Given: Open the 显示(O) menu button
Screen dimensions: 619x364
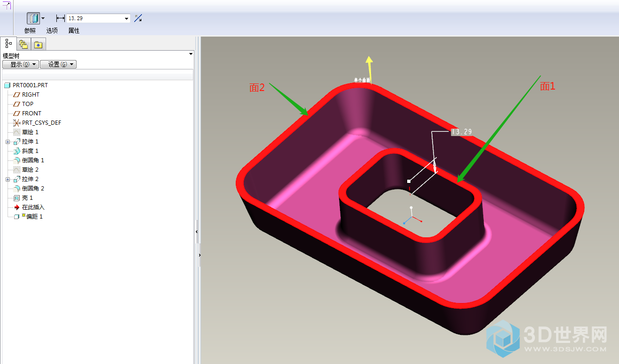Looking at the screenshot, I should (20, 64).
